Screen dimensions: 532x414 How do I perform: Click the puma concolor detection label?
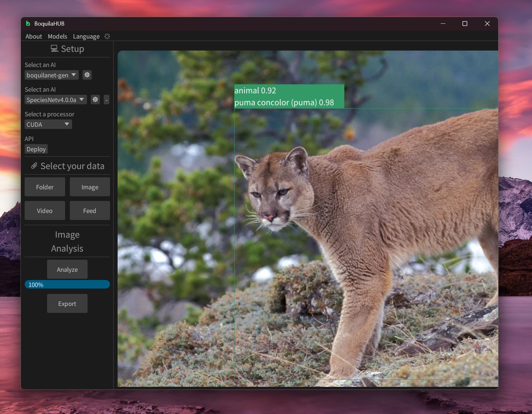coord(284,102)
